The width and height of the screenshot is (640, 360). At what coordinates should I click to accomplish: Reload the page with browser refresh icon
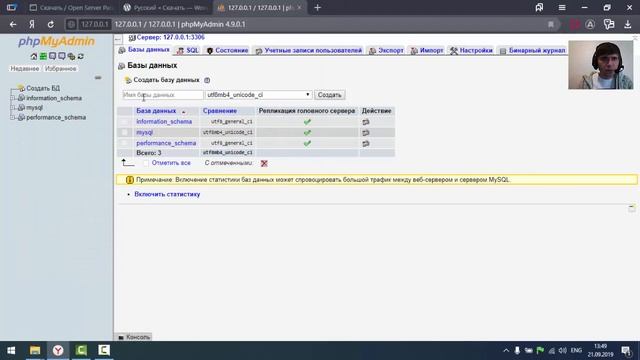(50, 24)
